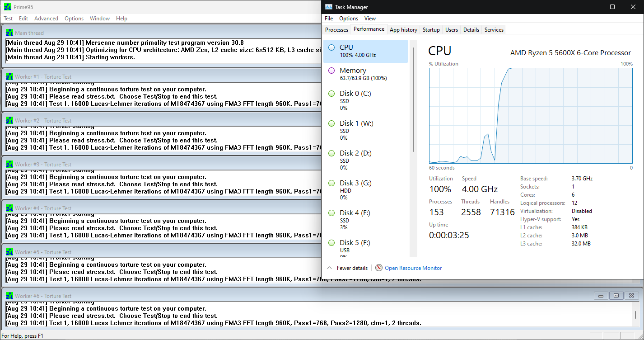Image resolution: width=644 pixels, height=340 pixels.
Task: Select Disk 0 (C:) in the sidebar
Action: [365, 100]
